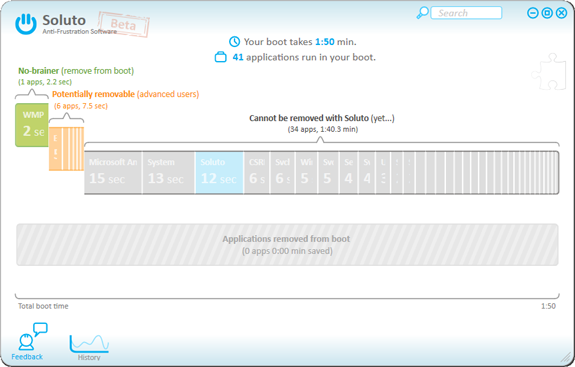Click the magnifying glass search icon
The height and width of the screenshot is (367, 575).
tap(422, 13)
